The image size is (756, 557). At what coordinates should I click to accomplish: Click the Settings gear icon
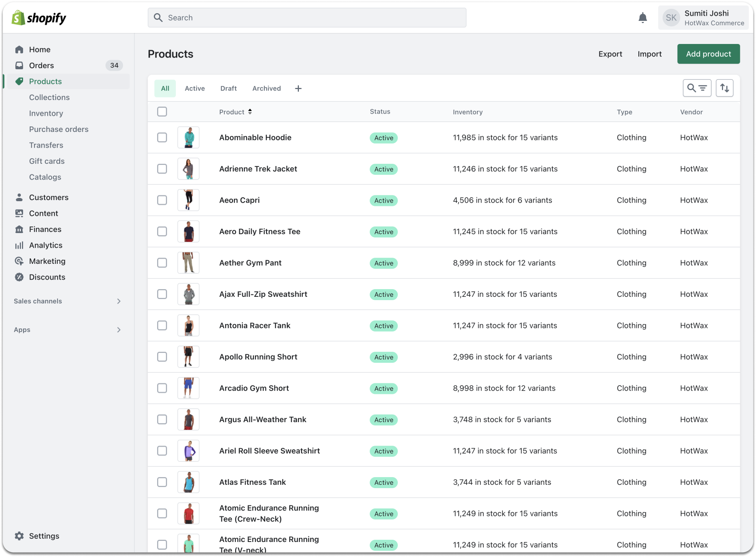click(x=19, y=536)
